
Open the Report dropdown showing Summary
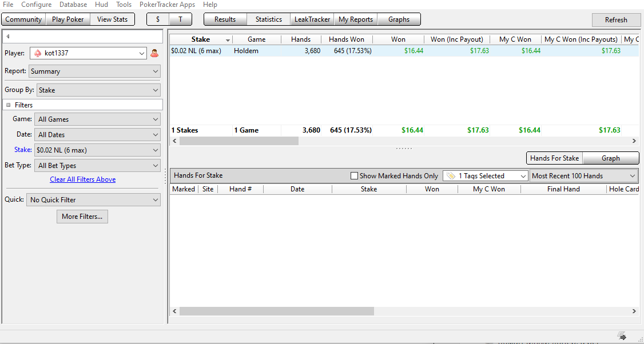pyautogui.click(x=94, y=71)
